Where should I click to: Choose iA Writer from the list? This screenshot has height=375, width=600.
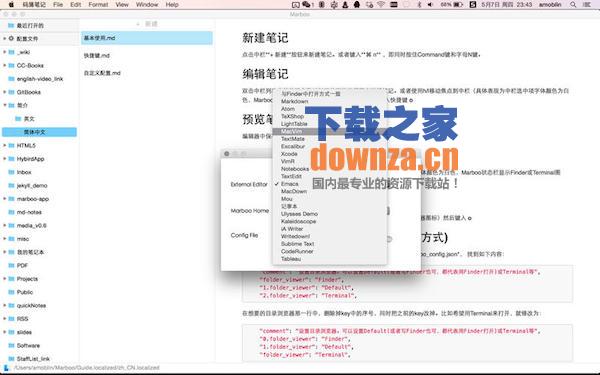(x=292, y=229)
